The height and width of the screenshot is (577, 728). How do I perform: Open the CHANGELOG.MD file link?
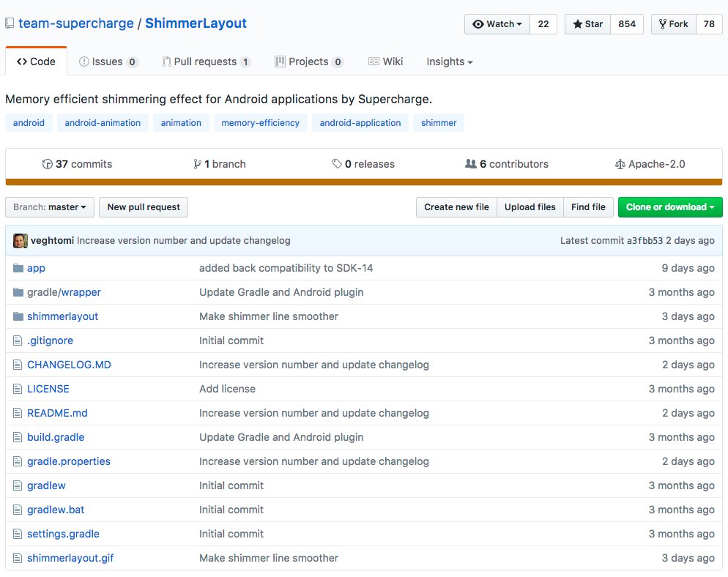[69, 365]
